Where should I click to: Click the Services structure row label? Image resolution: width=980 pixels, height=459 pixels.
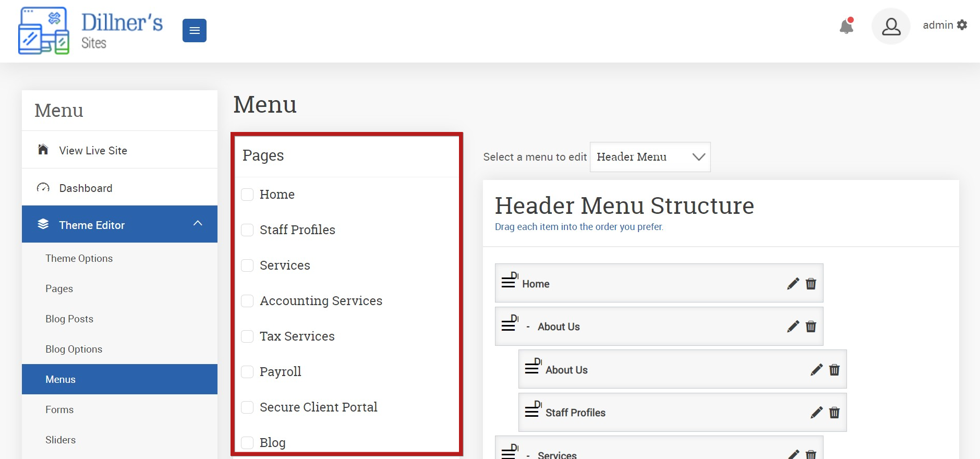[x=557, y=455]
